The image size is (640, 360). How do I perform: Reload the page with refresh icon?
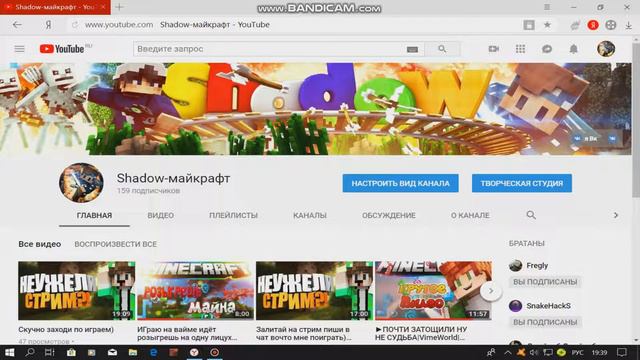(75, 25)
